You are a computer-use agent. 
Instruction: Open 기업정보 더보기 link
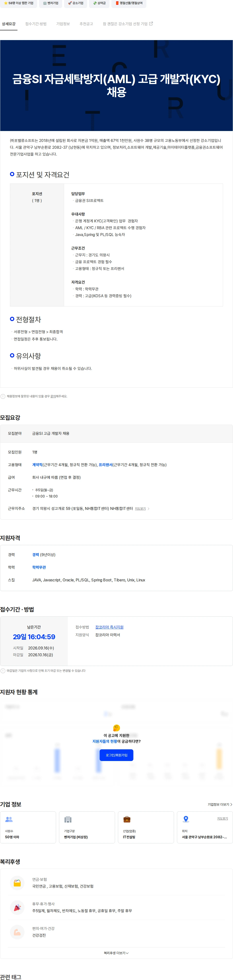point(220,805)
